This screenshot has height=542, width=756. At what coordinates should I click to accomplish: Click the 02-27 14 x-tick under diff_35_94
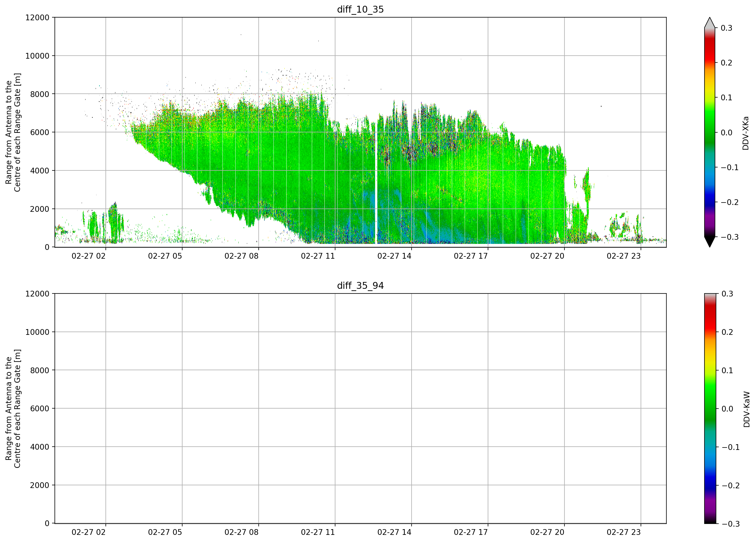pyautogui.click(x=394, y=532)
